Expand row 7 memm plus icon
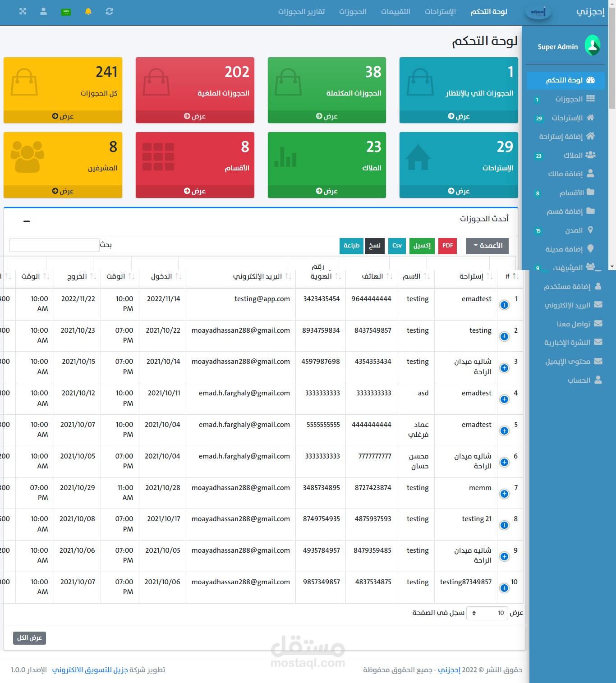 point(504,494)
